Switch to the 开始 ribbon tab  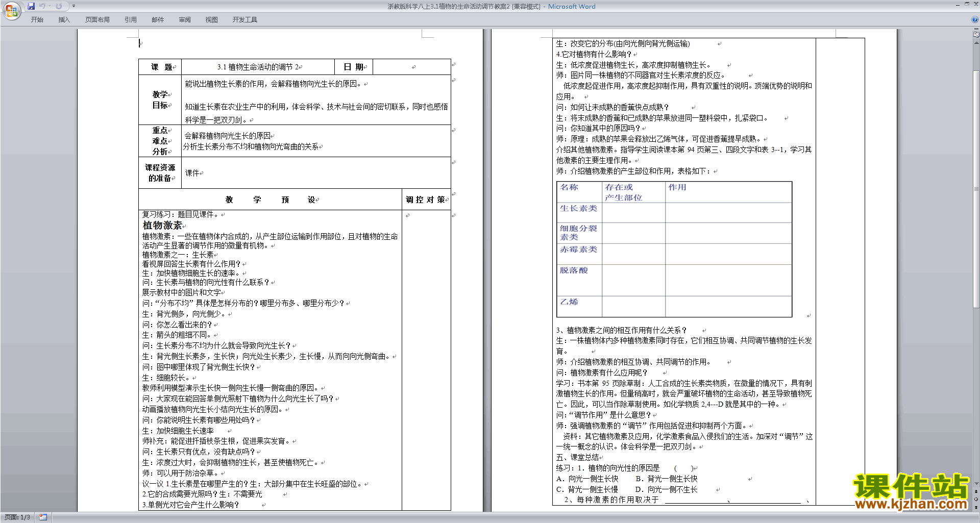pos(37,19)
